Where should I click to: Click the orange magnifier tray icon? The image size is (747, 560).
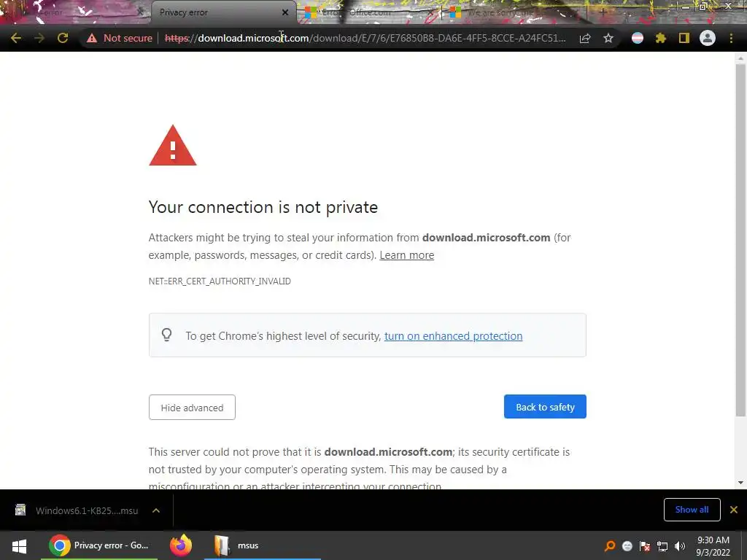point(610,546)
